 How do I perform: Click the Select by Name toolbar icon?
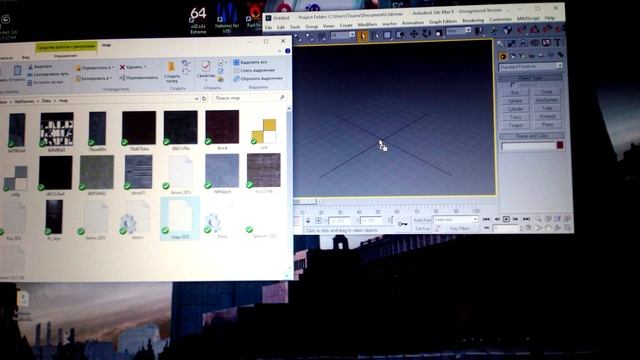click(375, 36)
